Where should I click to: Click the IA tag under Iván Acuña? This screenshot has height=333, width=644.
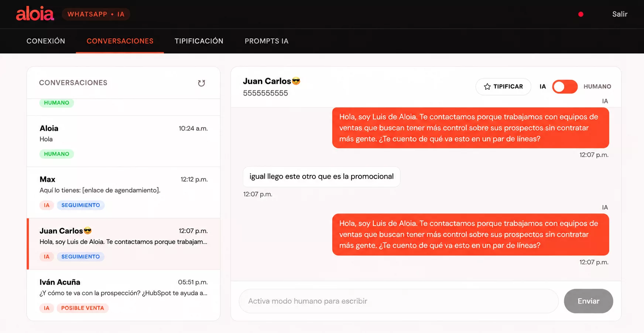(47, 308)
